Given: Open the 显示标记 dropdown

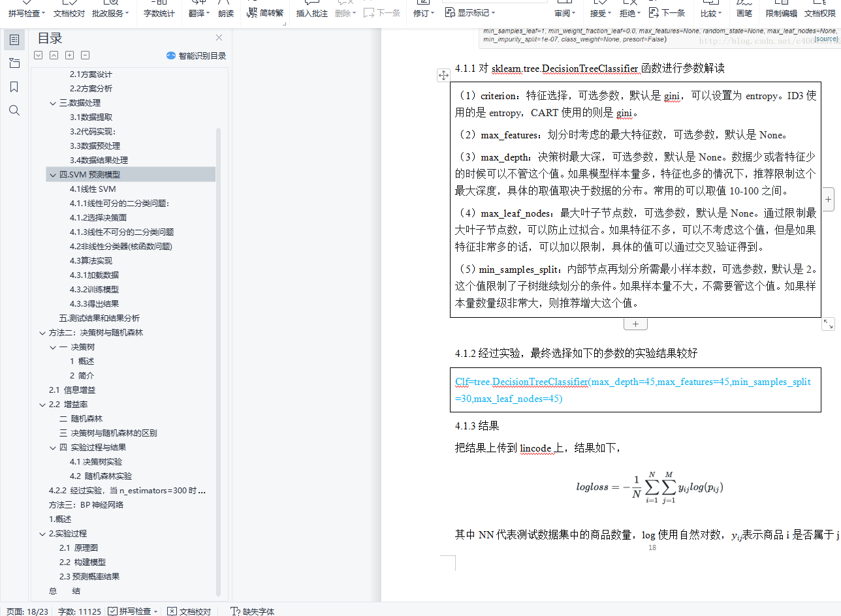Looking at the screenshot, I should (x=471, y=13).
